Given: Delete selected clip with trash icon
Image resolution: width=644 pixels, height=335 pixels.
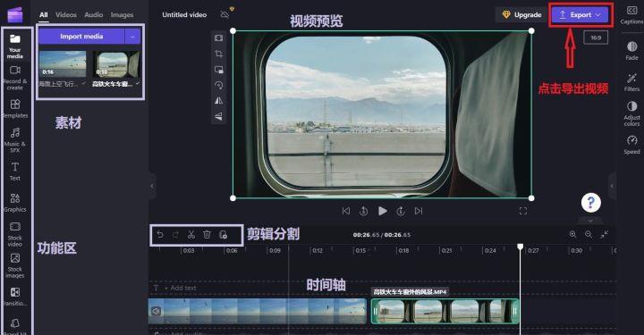Looking at the screenshot, I should pyautogui.click(x=207, y=235).
